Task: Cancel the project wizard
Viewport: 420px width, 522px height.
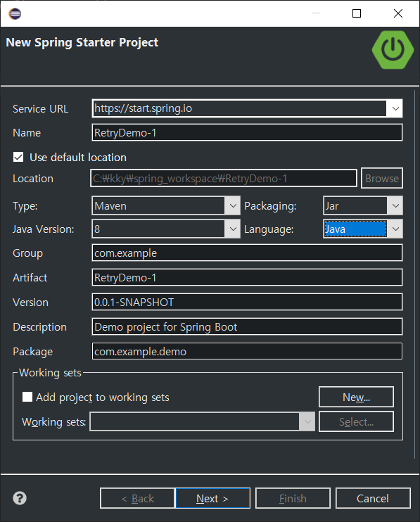Action: coord(373,498)
